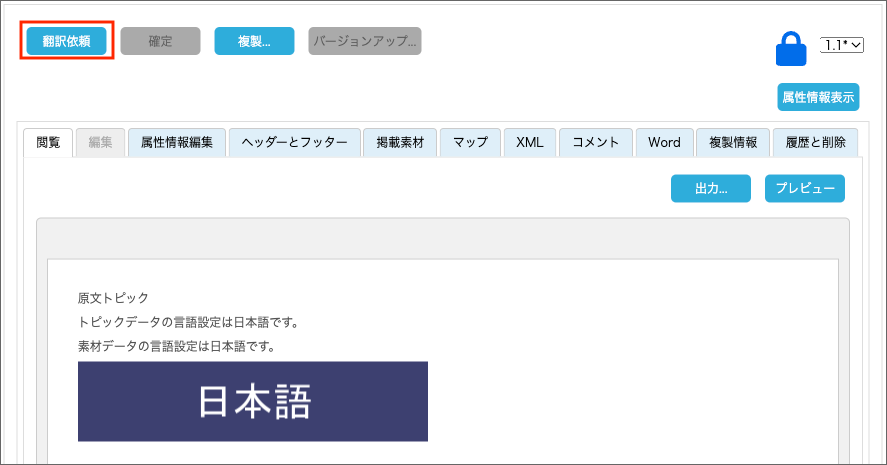Show attributes with 属性情報表示 button
This screenshot has width=887, height=465.
pos(818,97)
